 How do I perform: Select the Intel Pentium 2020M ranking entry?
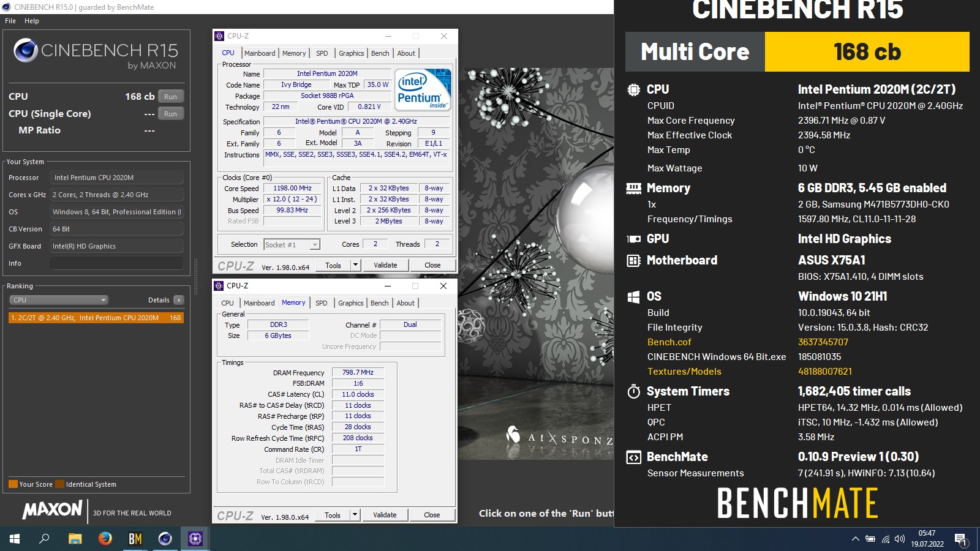[x=96, y=318]
